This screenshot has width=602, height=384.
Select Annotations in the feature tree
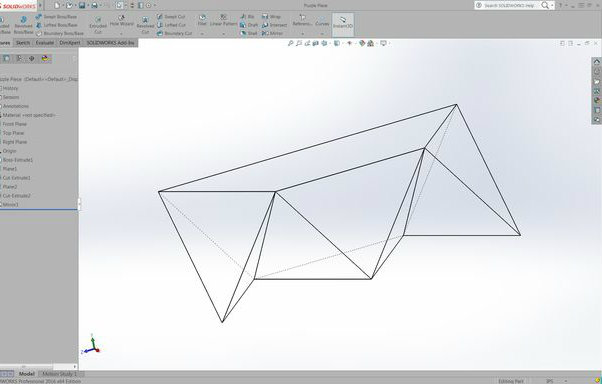[15, 106]
